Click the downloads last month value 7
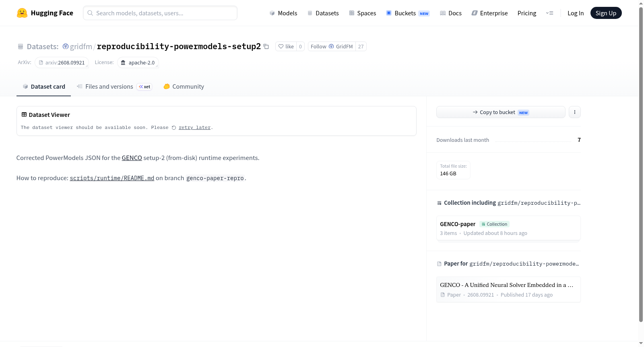 pyautogui.click(x=579, y=140)
